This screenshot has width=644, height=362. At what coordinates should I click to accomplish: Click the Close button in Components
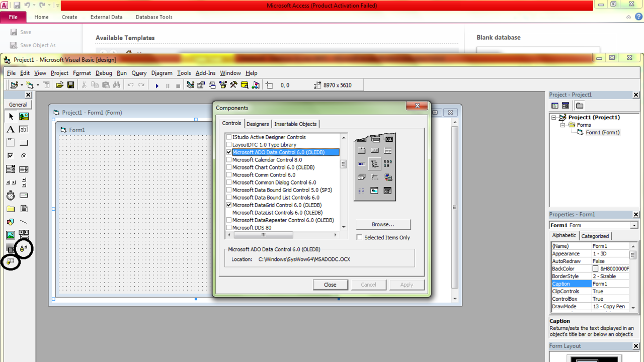point(330,285)
